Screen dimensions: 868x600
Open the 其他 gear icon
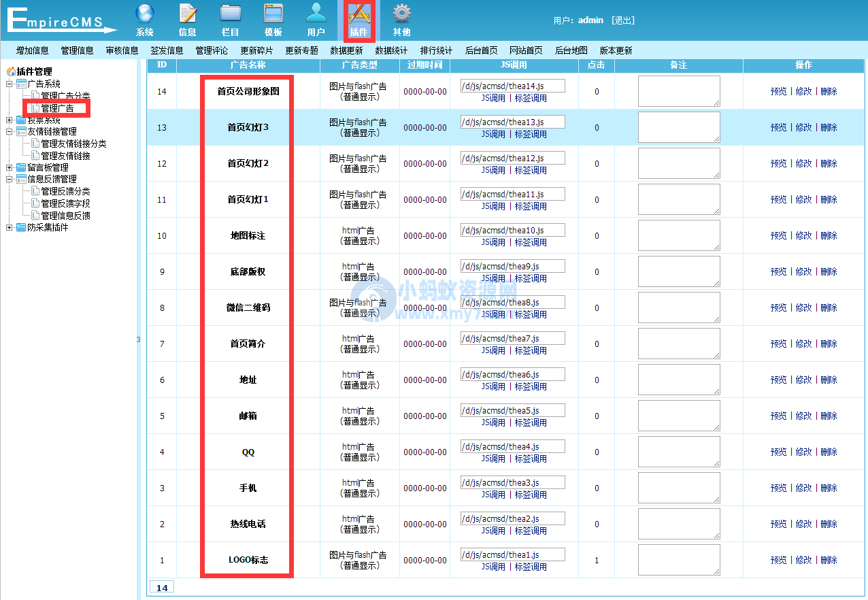[x=401, y=14]
